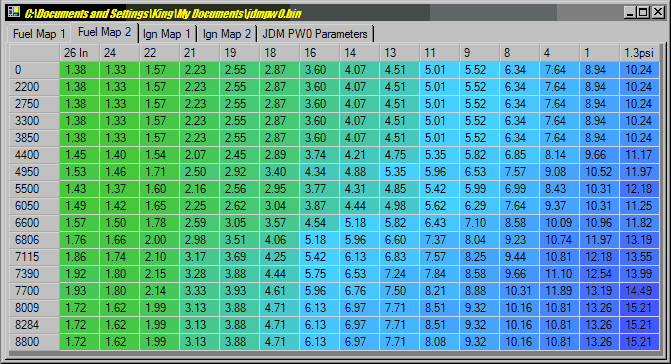Select the cell with value 11.89
Viewport: 671px width, 364px height.
pos(559,291)
